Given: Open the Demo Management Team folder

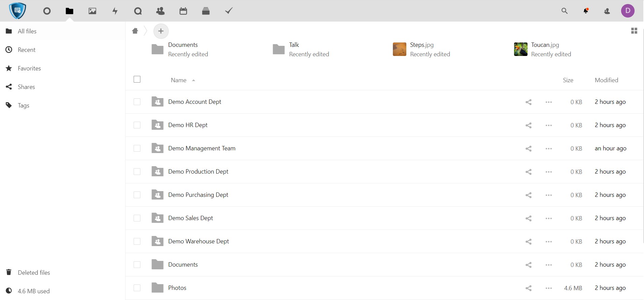Looking at the screenshot, I should pos(202,148).
